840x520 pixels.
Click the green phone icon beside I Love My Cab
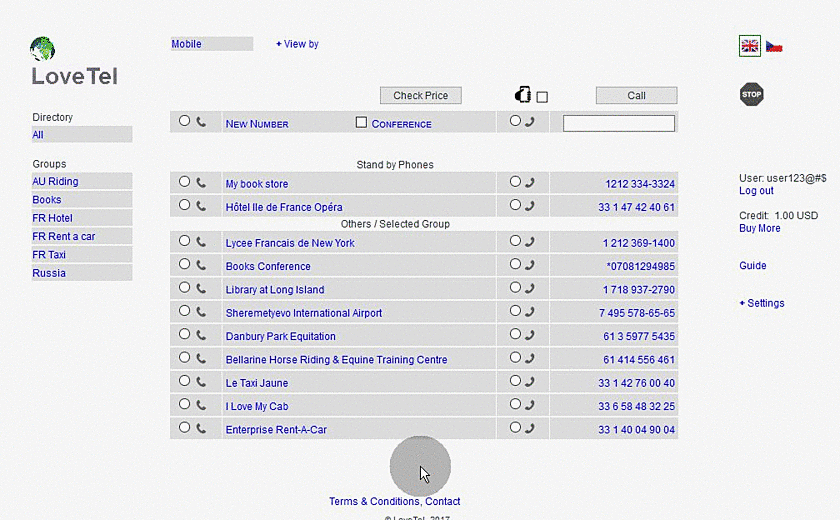point(201,405)
